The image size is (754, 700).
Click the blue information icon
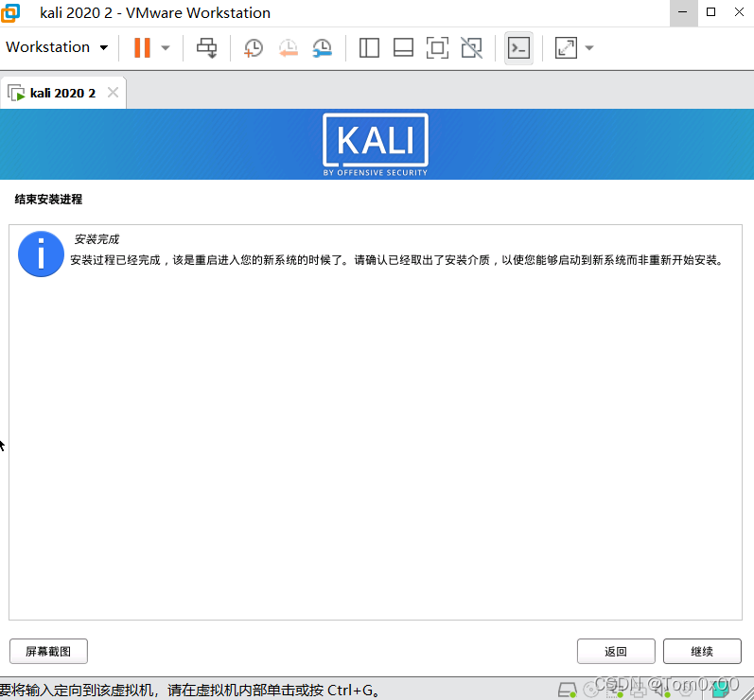point(41,254)
